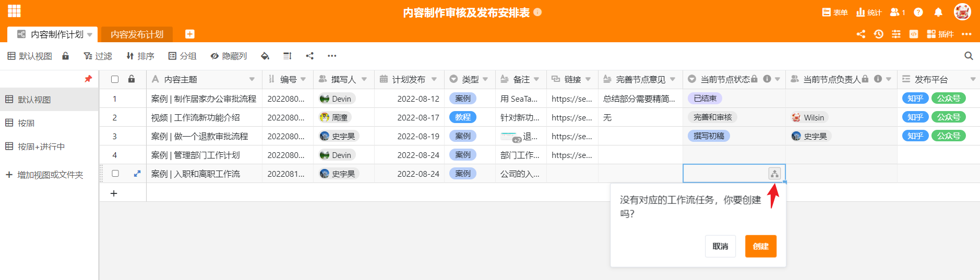Click the pin icon in views sidebar
980x280 pixels.
[x=88, y=79]
